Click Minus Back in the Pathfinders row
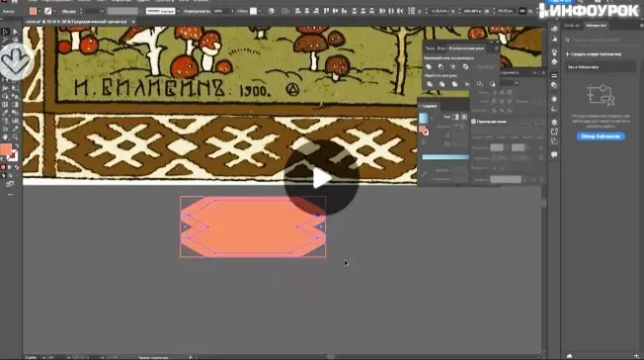 pyautogui.click(x=492, y=84)
